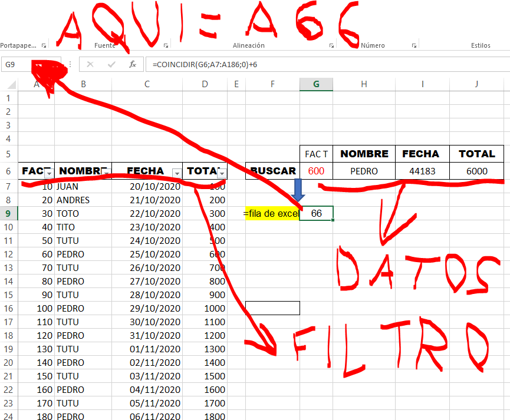Screen dimensions: 510x420
Task: Click the JUAN name cell
Action: (x=83, y=187)
